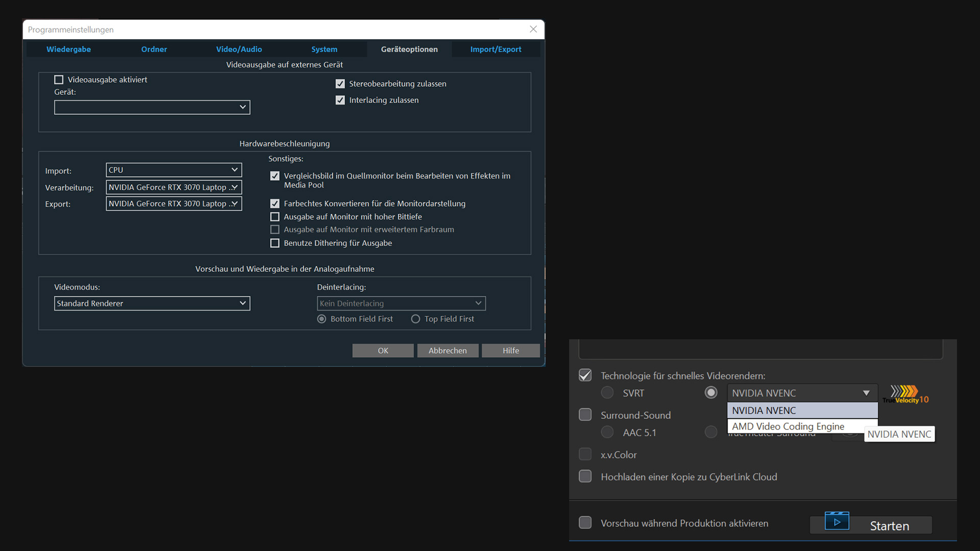Open the Gerät dropdown

242,107
